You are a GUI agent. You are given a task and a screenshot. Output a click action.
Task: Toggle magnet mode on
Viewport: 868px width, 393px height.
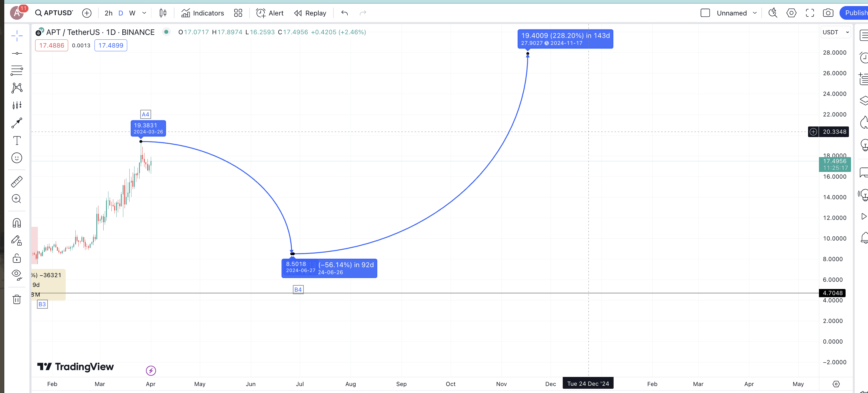[x=17, y=223]
